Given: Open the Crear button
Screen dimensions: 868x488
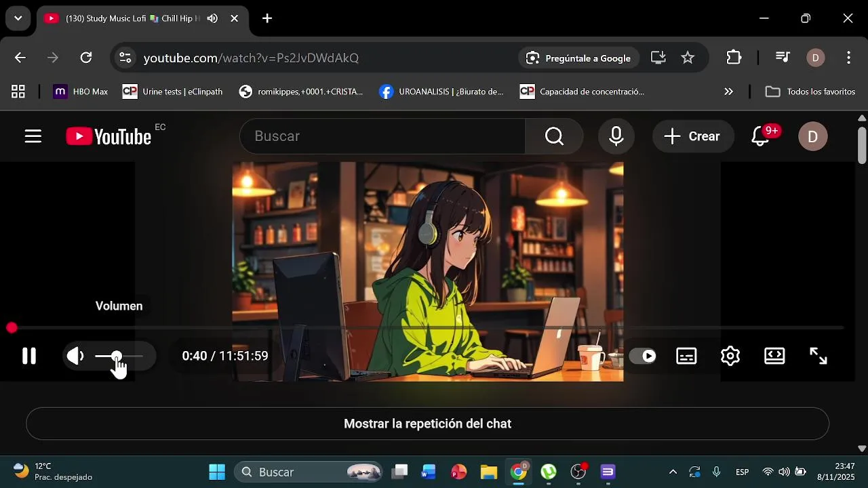Looking at the screenshot, I should [693, 136].
